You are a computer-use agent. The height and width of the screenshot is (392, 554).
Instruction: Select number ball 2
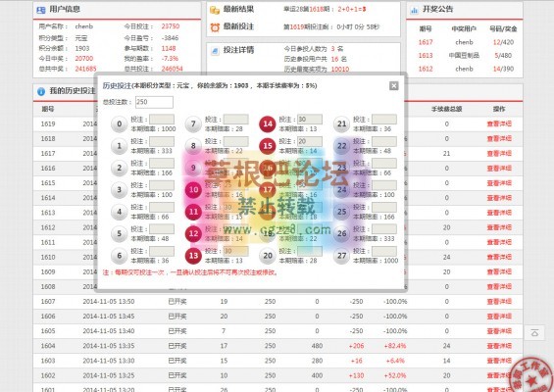[x=119, y=168]
